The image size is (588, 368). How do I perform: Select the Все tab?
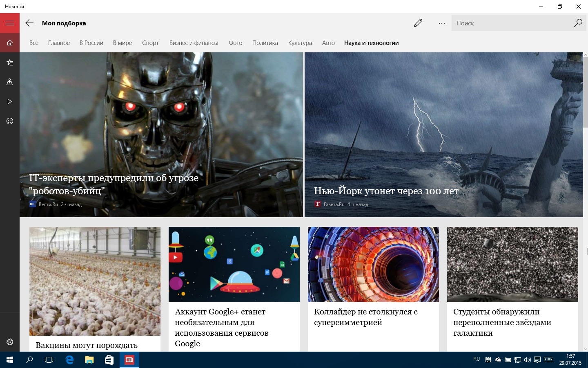(34, 43)
